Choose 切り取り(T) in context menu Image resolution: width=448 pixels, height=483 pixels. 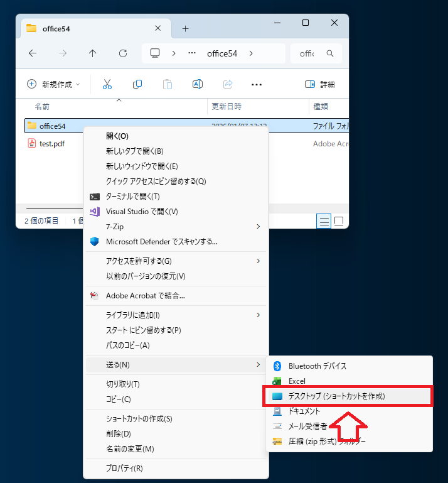pyautogui.click(x=176, y=384)
